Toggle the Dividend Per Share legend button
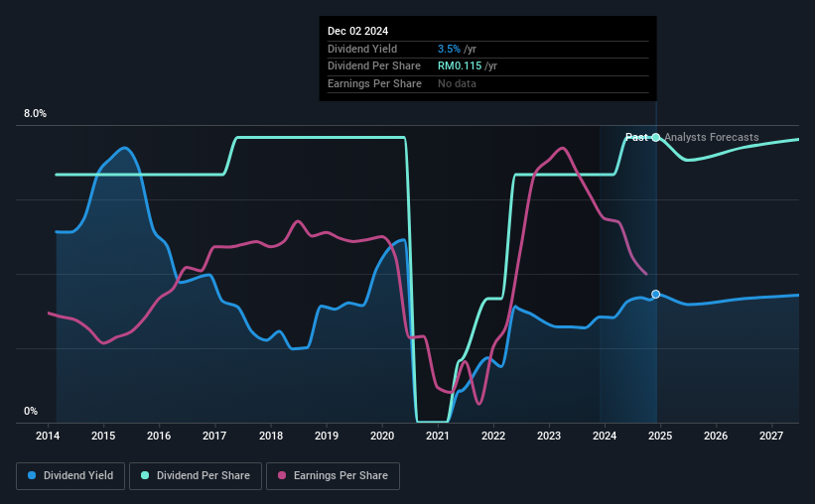The width and height of the screenshot is (815, 504). [x=196, y=476]
